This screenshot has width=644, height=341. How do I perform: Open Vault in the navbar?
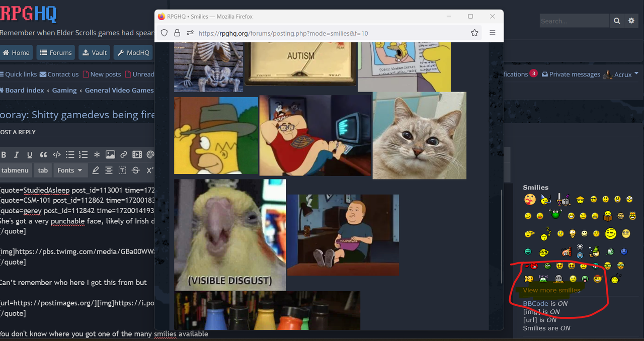coord(95,52)
